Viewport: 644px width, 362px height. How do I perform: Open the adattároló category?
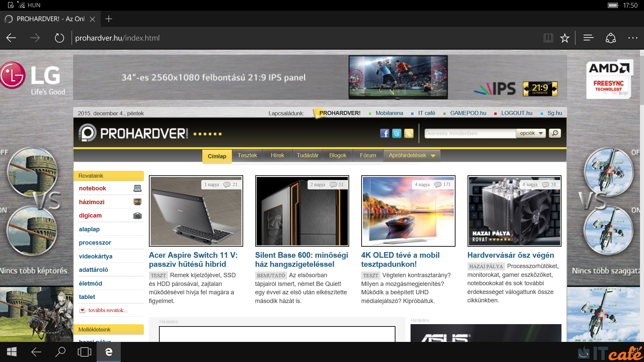click(93, 270)
